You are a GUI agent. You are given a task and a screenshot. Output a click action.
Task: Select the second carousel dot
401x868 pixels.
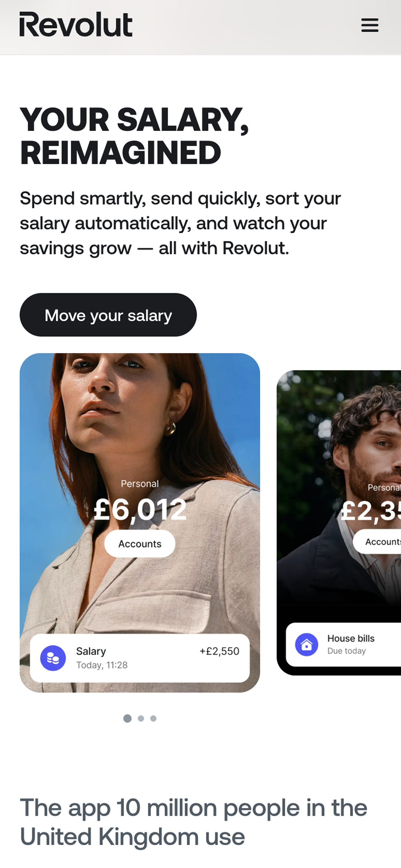coord(141,718)
